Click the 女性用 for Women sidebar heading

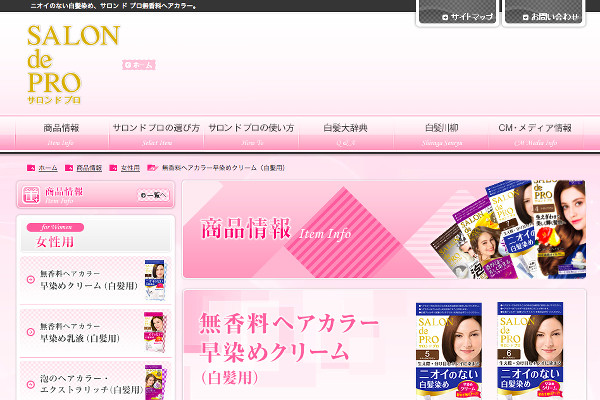point(96,236)
